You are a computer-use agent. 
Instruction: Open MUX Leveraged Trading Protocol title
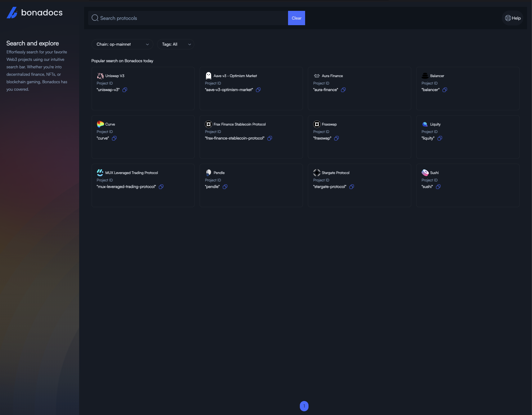[x=132, y=173]
